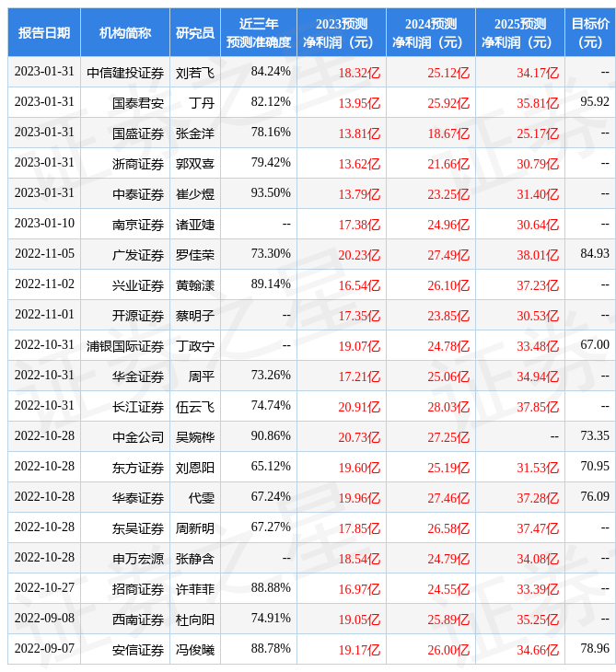
Task: Click analyst name 杜向阳
Action: point(195,620)
